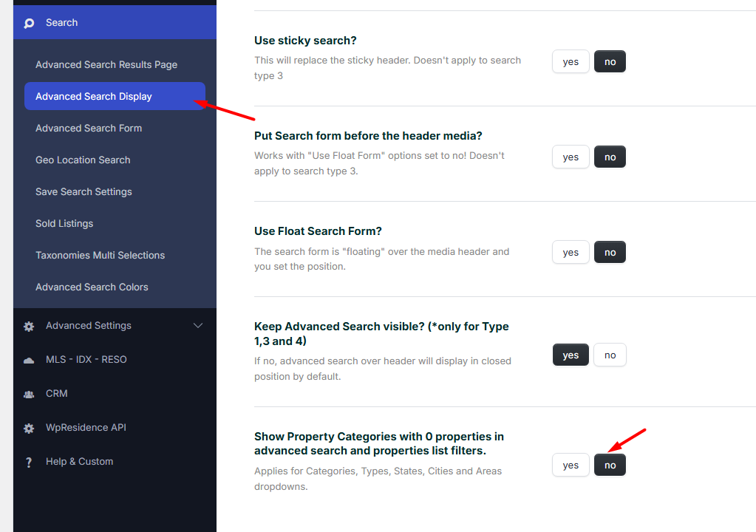Viewport: 756px width, 532px height.
Task: Open Advanced Search Results Page submenu
Action: (x=106, y=65)
